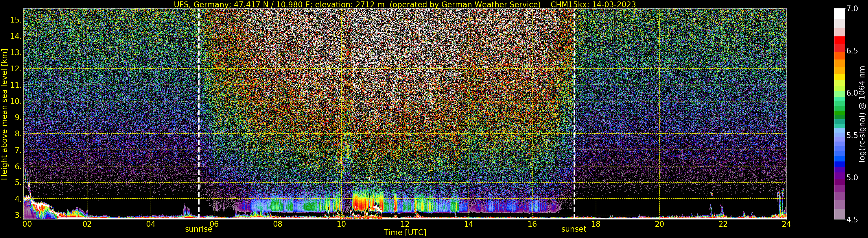
Task: Click the "9." height axis tick label
Action: pyautogui.click(x=18, y=118)
